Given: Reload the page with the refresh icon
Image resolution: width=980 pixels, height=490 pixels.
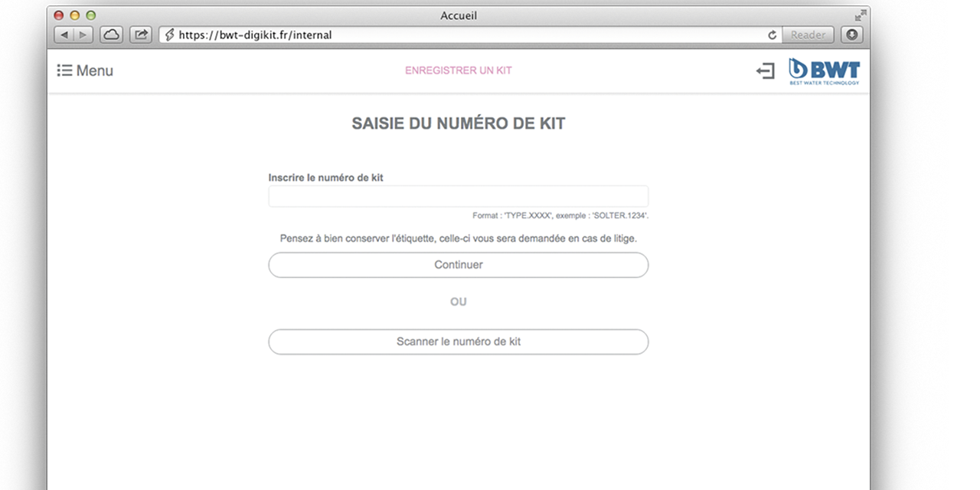Looking at the screenshot, I should click(x=772, y=34).
